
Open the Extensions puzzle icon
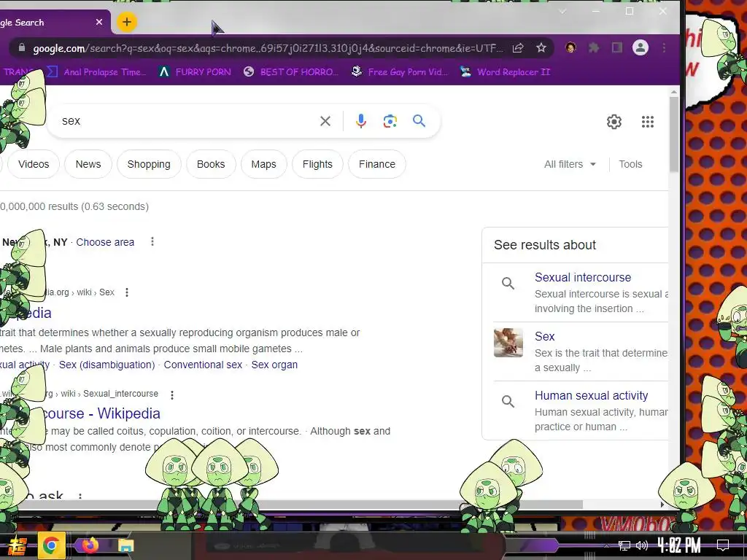594,47
